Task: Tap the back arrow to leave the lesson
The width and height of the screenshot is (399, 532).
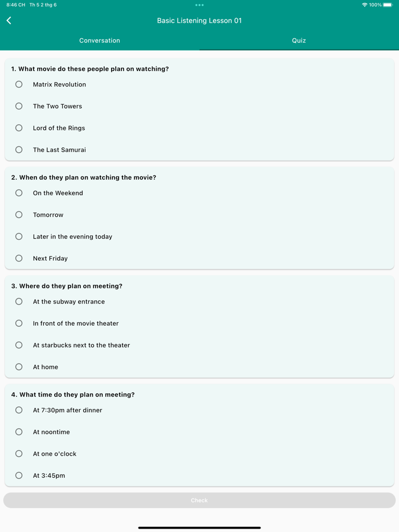Action: (9, 20)
